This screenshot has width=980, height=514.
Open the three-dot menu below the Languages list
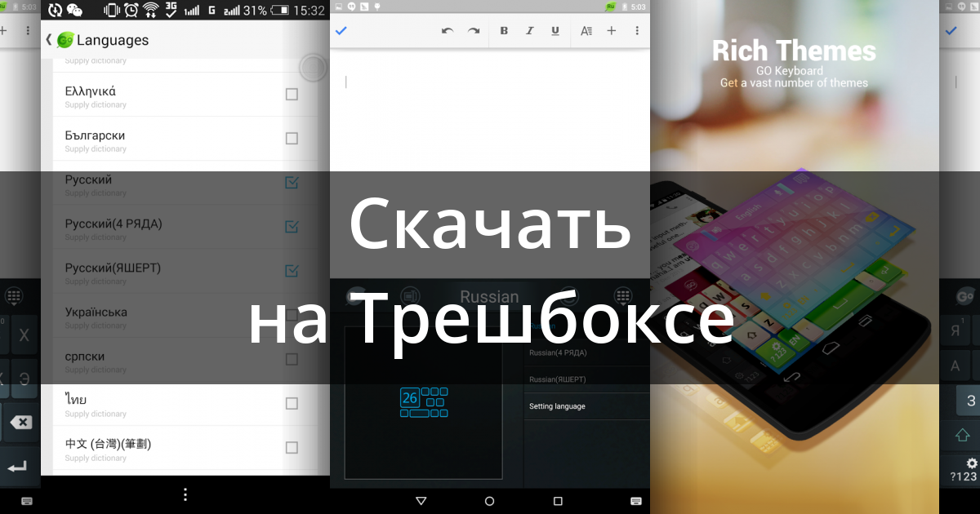185,494
